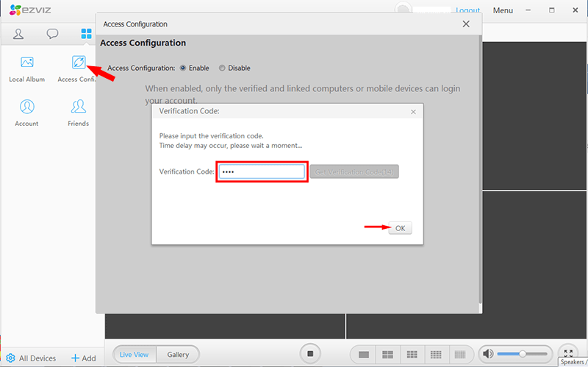
Task: Select the Disable radio button
Action: (223, 68)
